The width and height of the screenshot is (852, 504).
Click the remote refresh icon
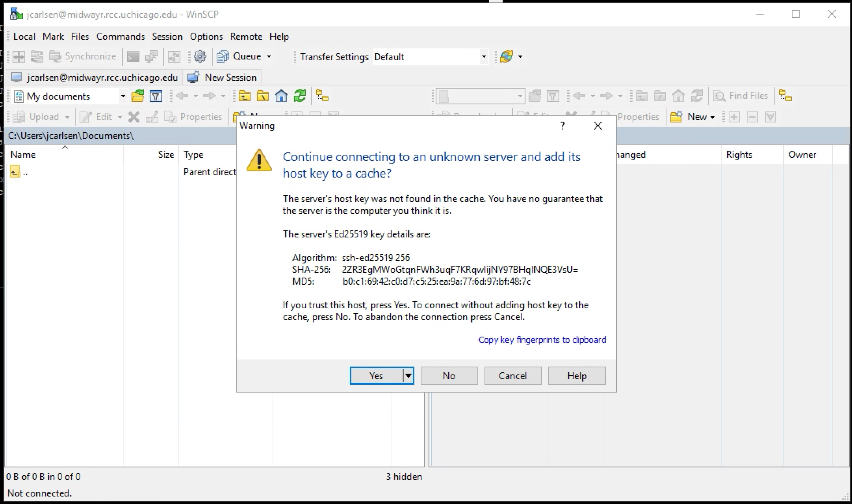tap(697, 96)
